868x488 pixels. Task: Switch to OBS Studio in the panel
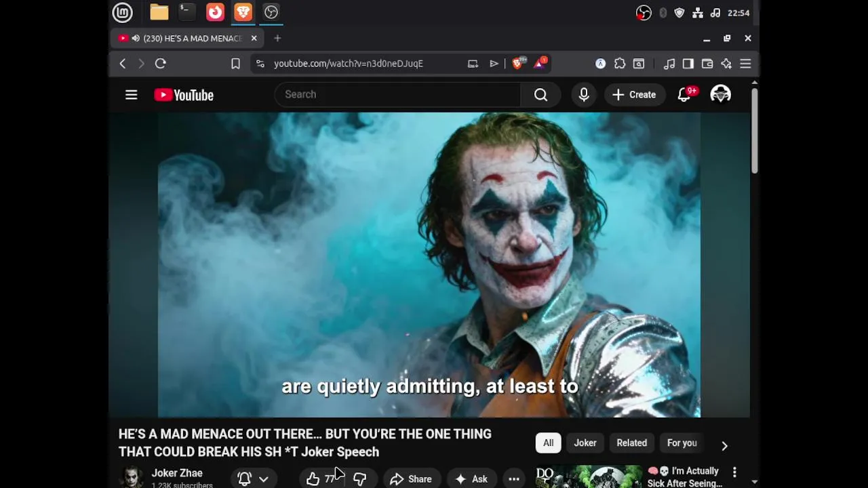(271, 12)
